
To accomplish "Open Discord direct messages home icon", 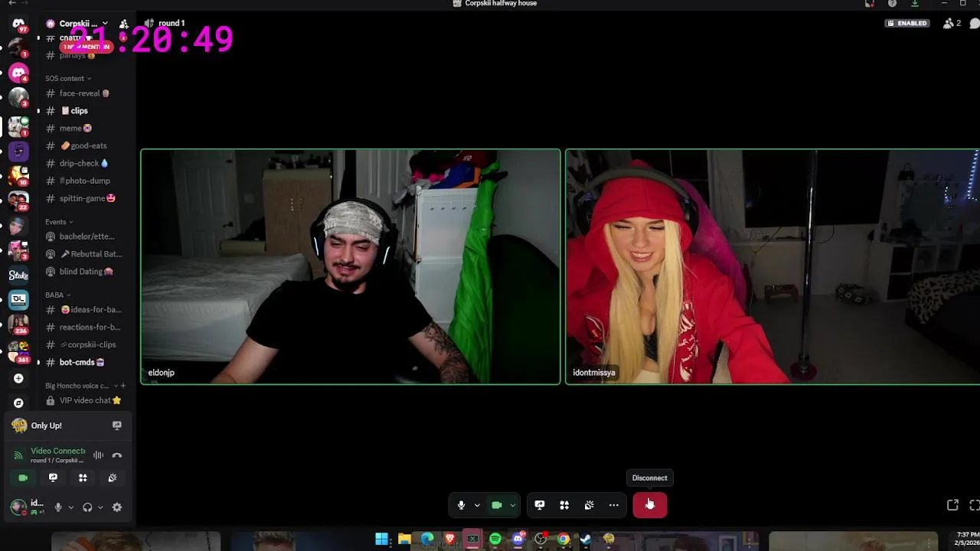I will click(18, 24).
